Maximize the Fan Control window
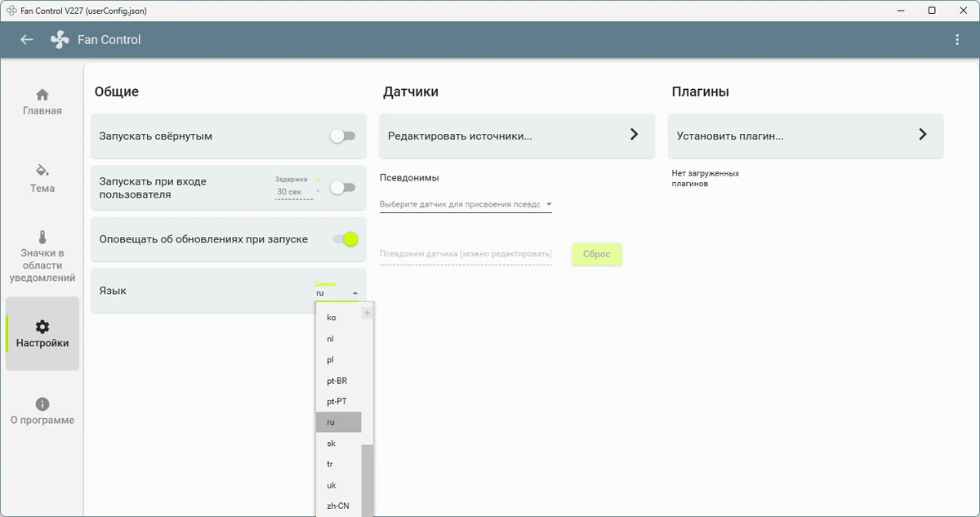 click(932, 11)
